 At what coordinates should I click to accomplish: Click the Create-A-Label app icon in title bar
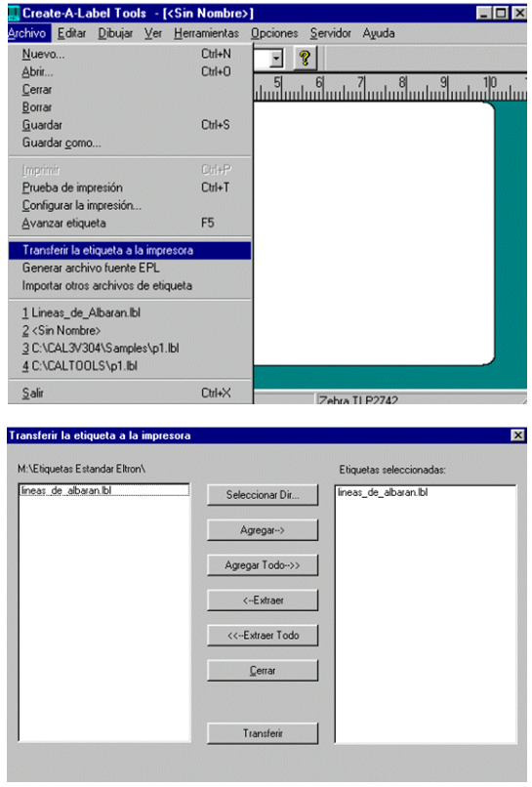pyautogui.click(x=14, y=13)
